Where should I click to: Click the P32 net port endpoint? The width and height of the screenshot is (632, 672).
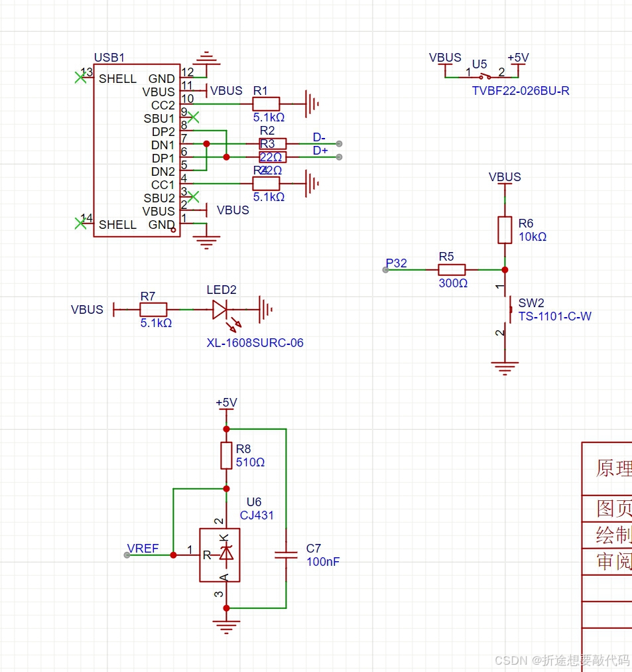click(x=385, y=269)
